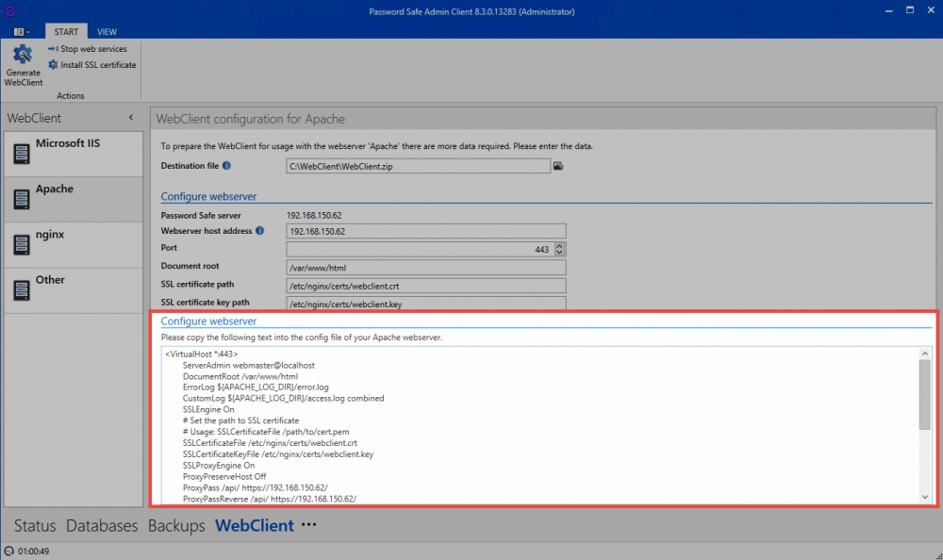943x560 pixels.
Task: Click the Password Safe title bar logo
Action: [x=10, y=10]
